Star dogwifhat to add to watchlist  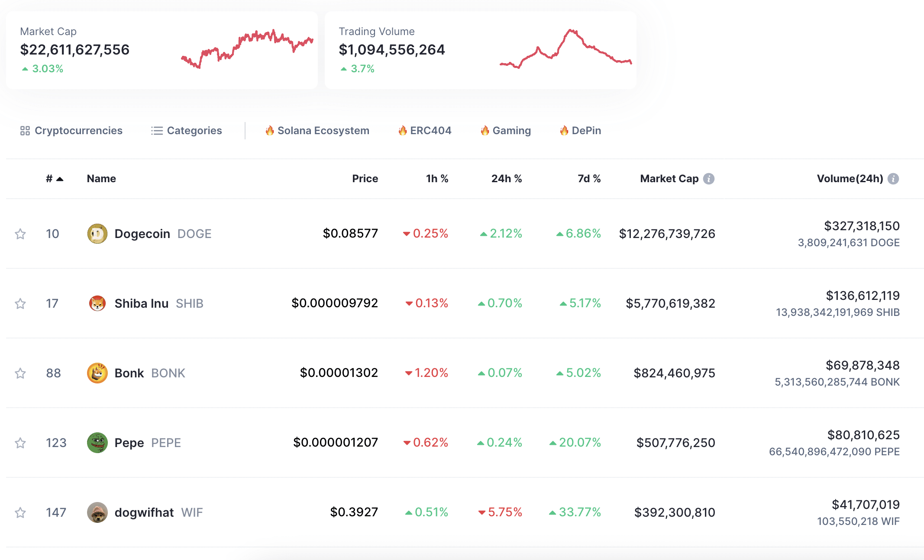tap(20, 513)
